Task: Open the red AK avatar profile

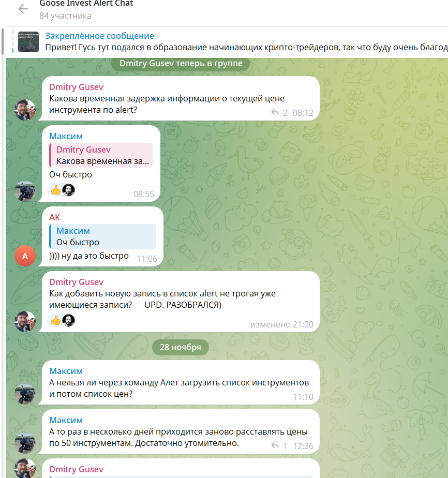Action: click(25, 256)
